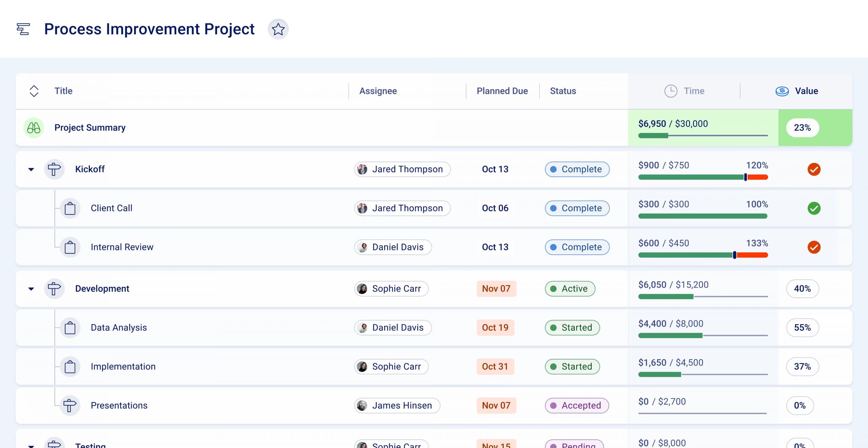Click the Project Summary binoculars icon
Image resolution: width=868 pixels, height=448 pixels.
coord(34,128)
